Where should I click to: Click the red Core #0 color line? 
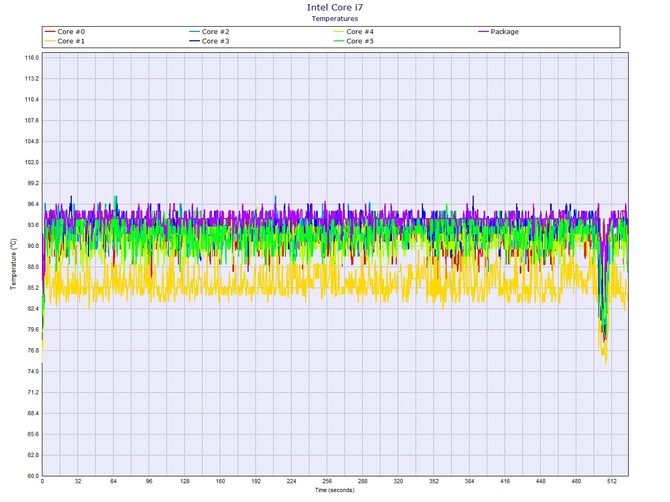50,32
